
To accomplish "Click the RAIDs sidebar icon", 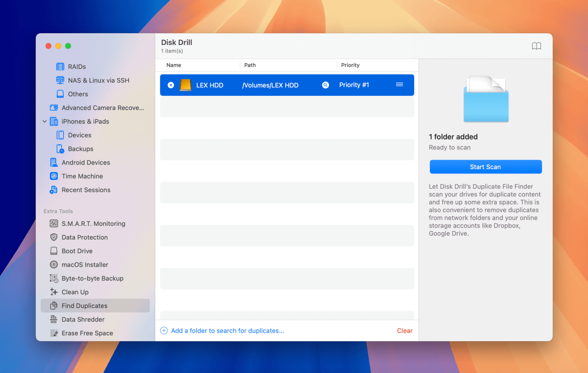I will (60, 67).
